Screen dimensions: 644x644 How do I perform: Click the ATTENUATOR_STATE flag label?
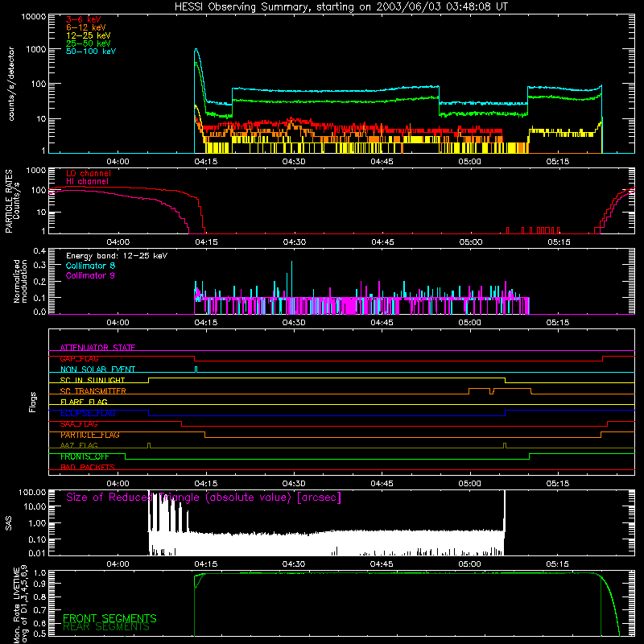tap(97, 348)
